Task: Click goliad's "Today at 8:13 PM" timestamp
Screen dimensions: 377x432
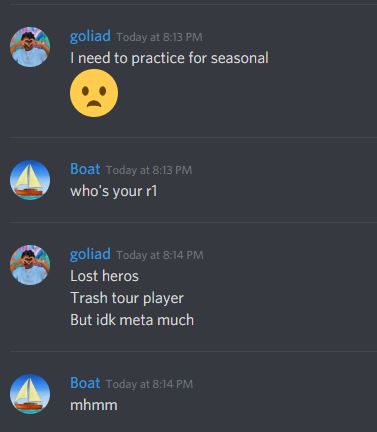Action: 159,37
